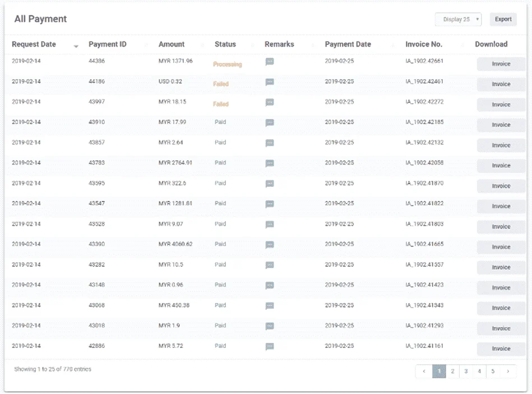Sort by the Amount column header
The height and width of the screenshot is (394, 532).
[x=172, y=44]
